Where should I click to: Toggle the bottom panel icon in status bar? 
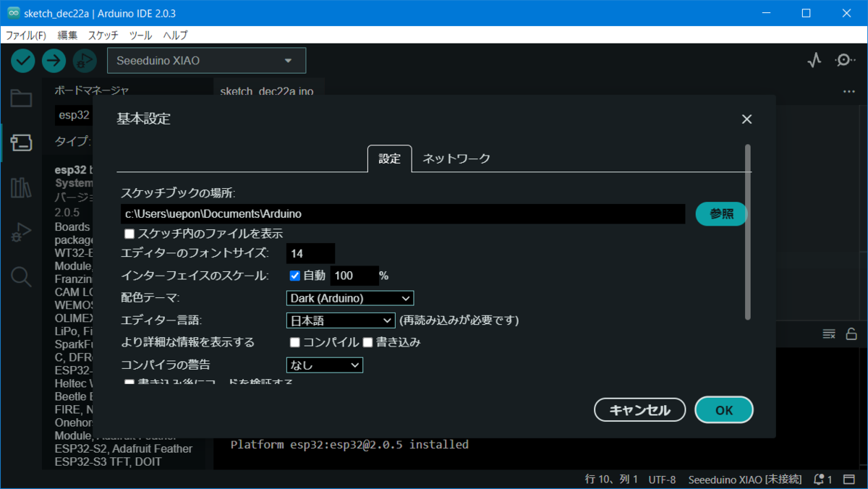pos(851,479)
